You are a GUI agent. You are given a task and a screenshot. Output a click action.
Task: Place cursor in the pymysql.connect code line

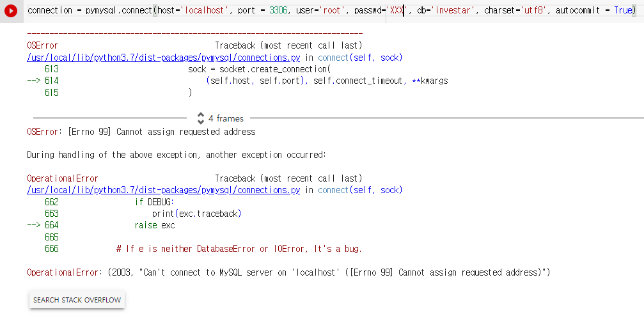point(332,11)
